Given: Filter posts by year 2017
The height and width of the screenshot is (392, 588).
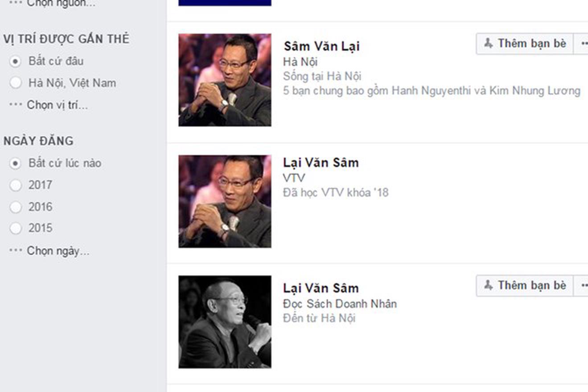Looking at the screenshot, I should (x=16, y=186).
